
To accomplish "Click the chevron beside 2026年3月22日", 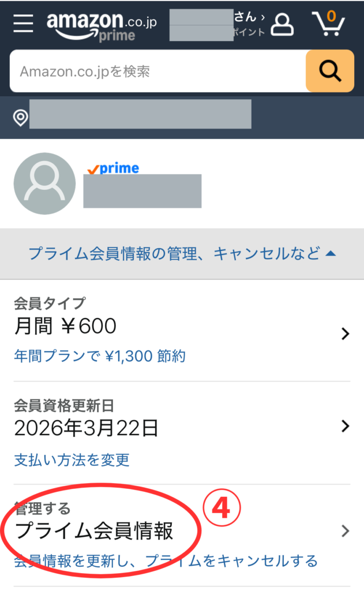I will pos(345,427).
